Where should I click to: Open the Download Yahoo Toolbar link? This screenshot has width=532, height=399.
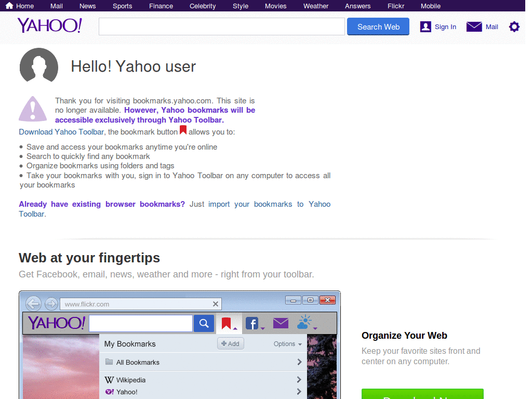click(61, 132)
